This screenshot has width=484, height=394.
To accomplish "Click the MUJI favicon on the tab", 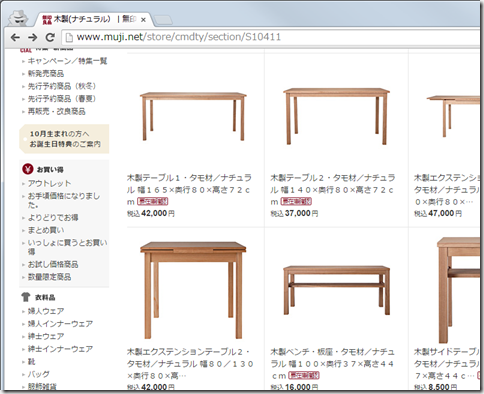I will click(47, 20).
